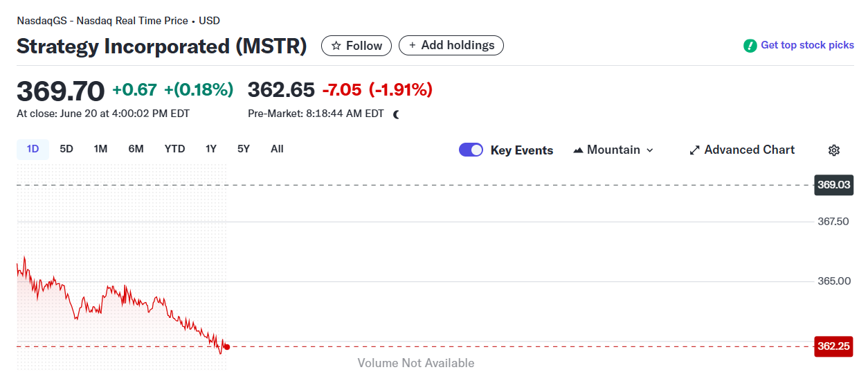
Task: Click the pre-market moon icon
Action: 397,114
